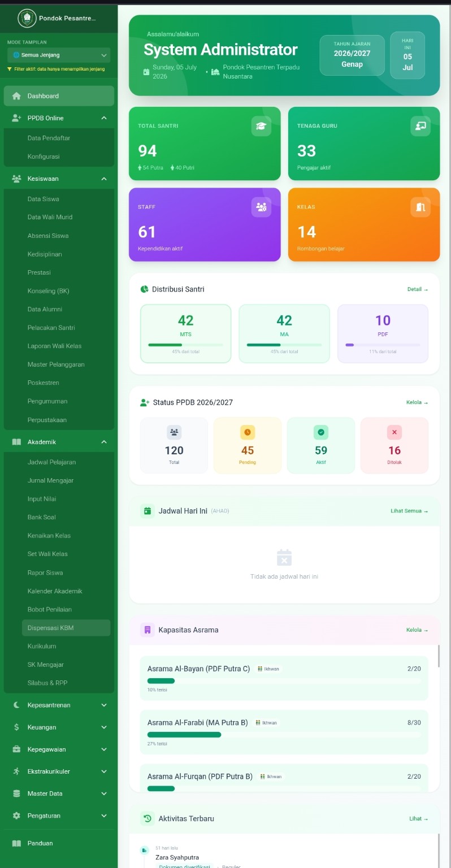Click the Keuangan dollar icon
The width and height of the screenshot is (451, 868).
pos(16,727)
